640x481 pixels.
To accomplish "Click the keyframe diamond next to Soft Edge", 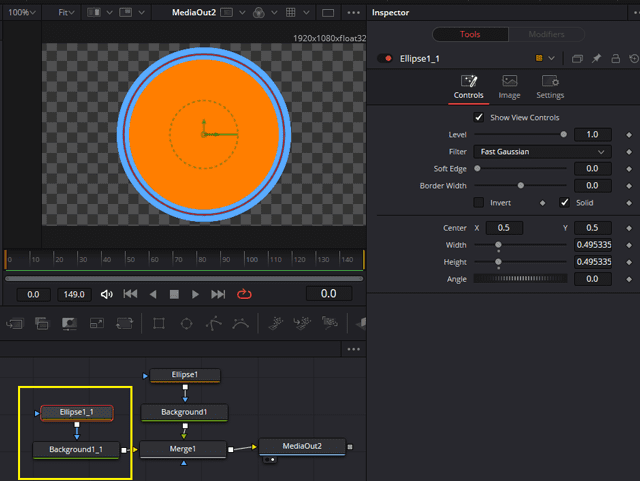I will coord(629,169).
